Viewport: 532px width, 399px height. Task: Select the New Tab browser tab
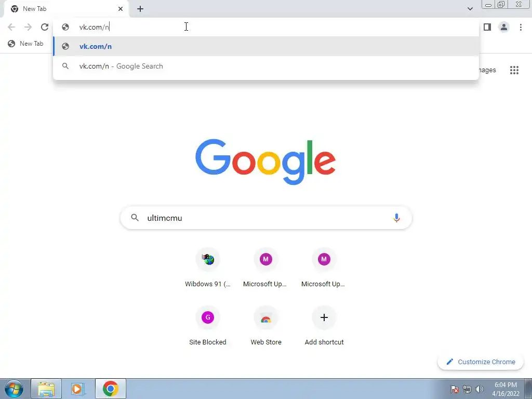[66, 9]
